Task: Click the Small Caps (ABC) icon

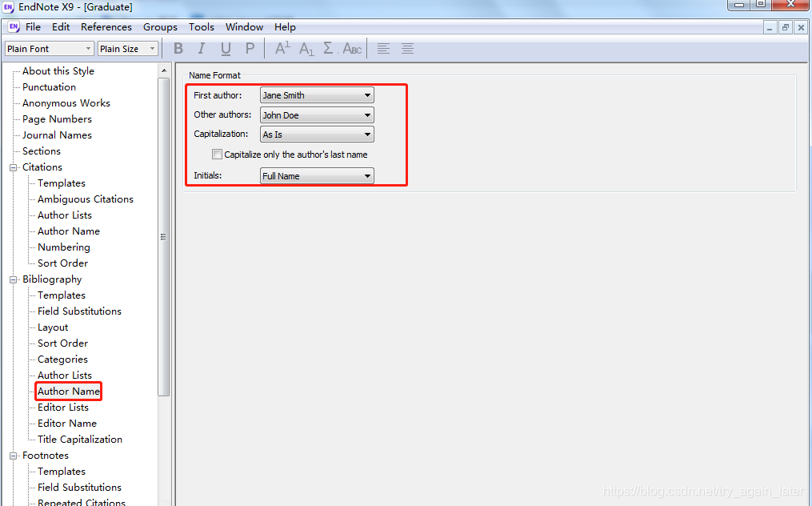Action: click(x=352, y=49)
